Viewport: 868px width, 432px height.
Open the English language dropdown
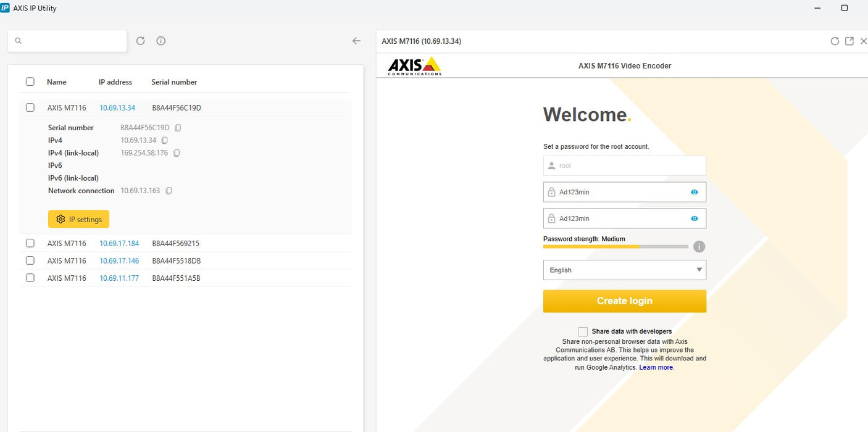625,270
